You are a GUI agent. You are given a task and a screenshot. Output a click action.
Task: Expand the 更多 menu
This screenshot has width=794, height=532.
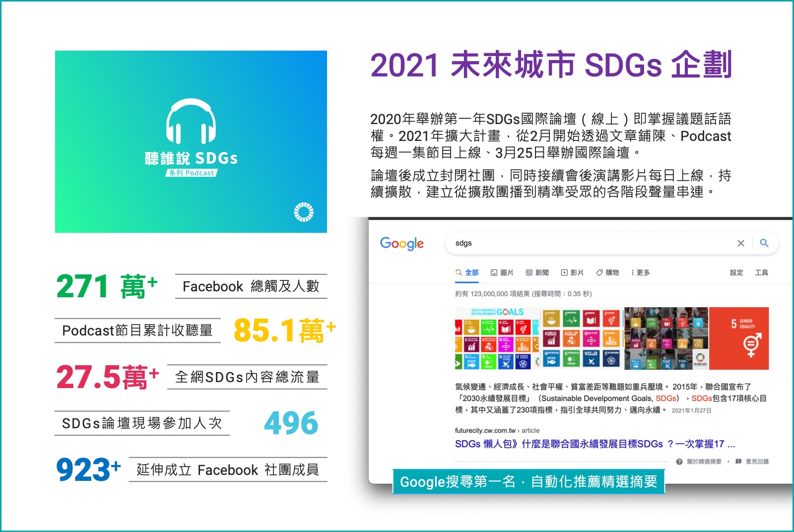[x=640, y=272]
